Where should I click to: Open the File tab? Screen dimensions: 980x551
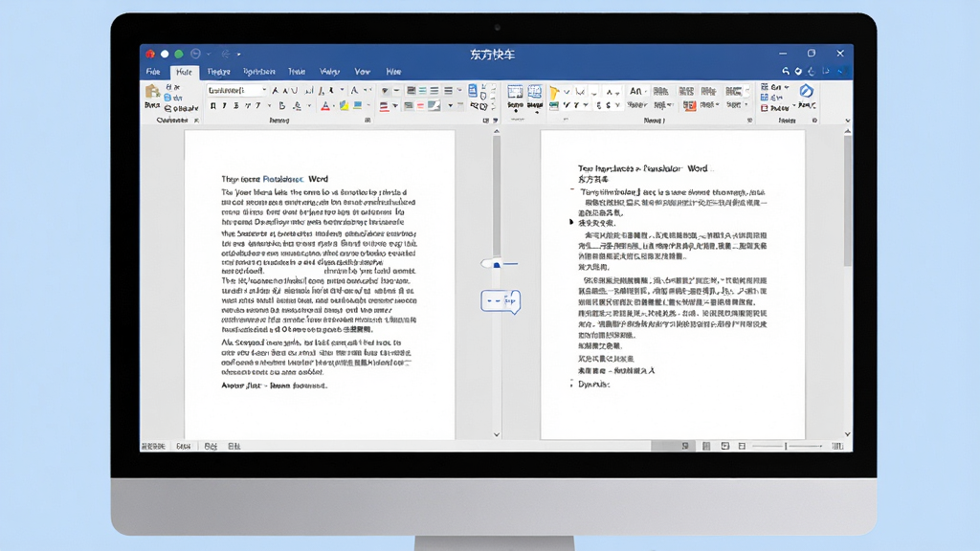click(x=153, y=72)
